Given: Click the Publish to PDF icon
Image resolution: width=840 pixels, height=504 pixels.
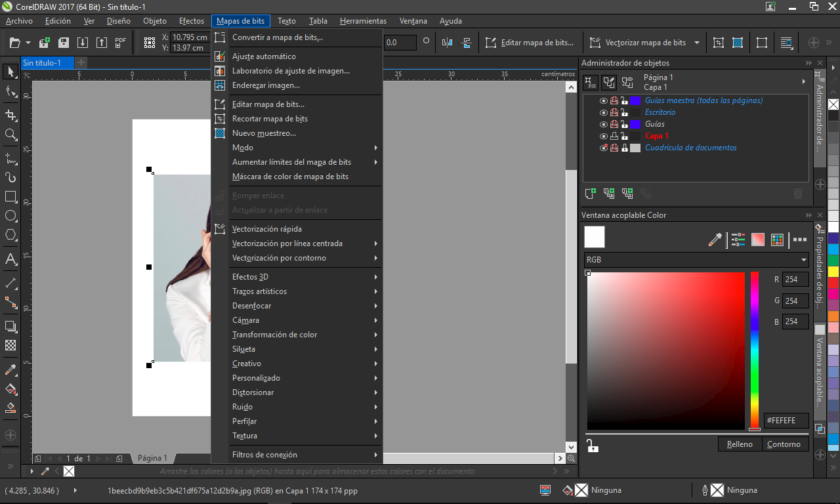Looking at the screenshot, I should point(121,43).
